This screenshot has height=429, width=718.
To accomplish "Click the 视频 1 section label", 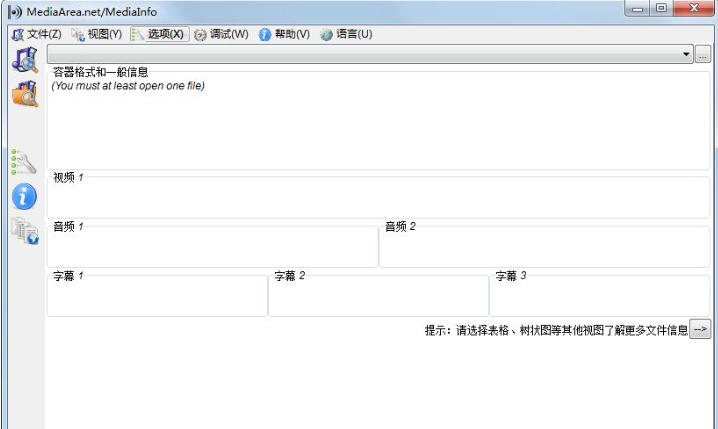I will (68, 177).
